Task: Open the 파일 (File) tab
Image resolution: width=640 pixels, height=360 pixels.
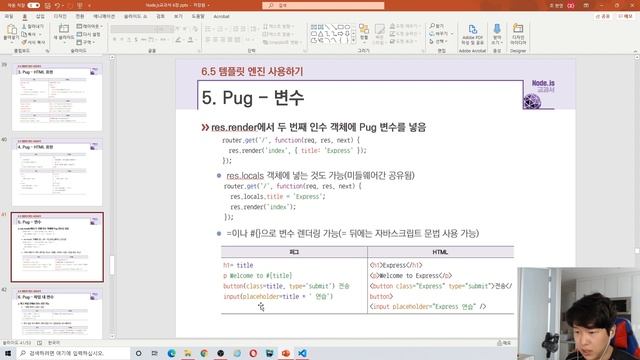Action: 9,16
